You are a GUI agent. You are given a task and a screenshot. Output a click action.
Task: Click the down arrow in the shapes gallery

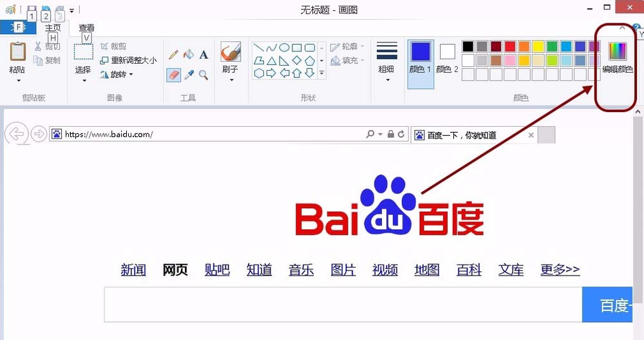pos(321,61)
